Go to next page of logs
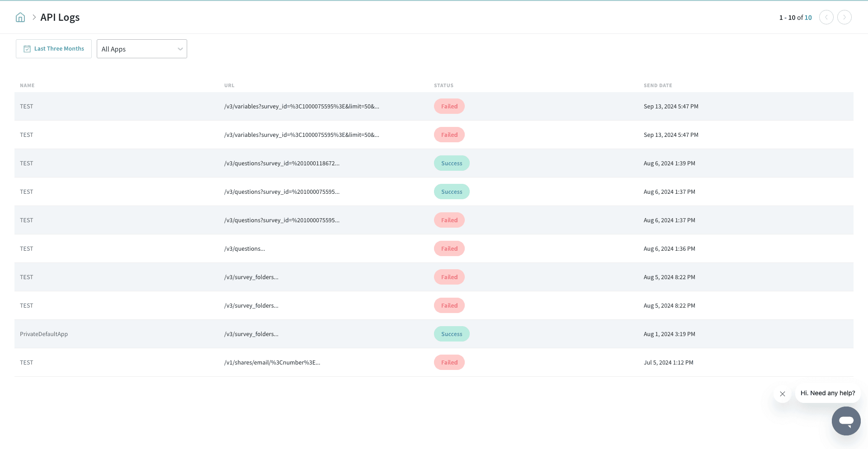Viewport: 868px width, 449px height. coord(844,18)
